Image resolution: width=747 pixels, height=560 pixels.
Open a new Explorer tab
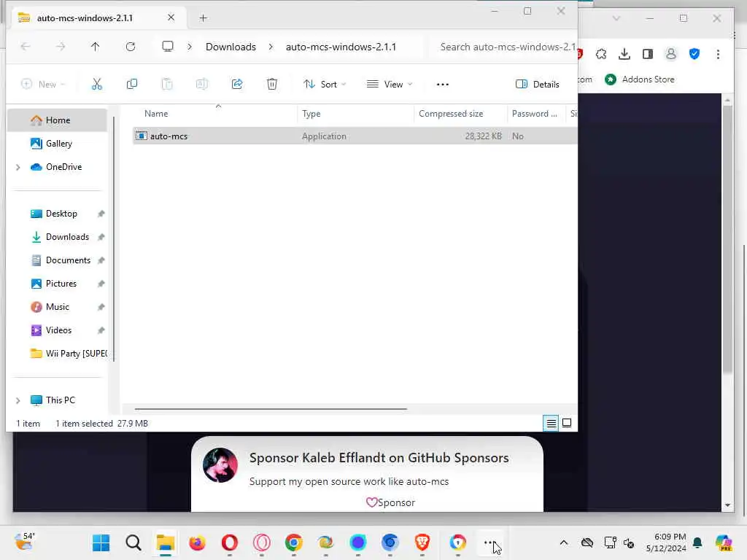click(x=204, y=18)
